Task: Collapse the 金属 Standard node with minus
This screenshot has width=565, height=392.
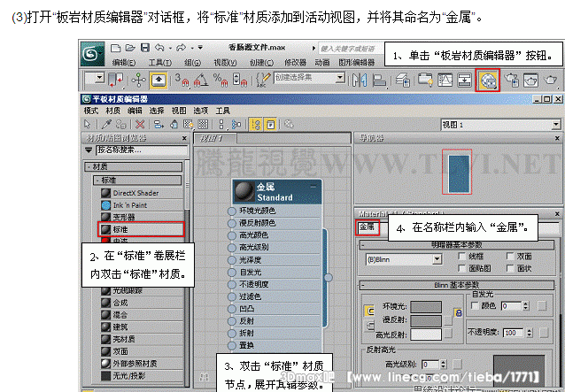Action: pos(313,187)
